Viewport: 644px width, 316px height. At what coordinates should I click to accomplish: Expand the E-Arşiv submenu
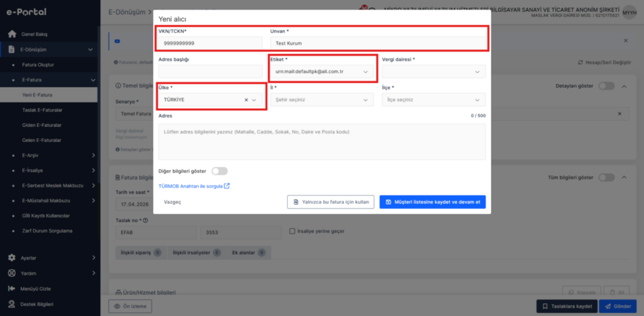click(93, 155)
